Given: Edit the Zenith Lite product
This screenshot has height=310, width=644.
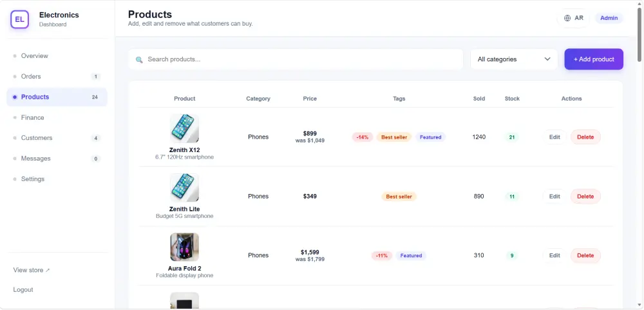Looking at the screenshot, I should pos(554,196).
